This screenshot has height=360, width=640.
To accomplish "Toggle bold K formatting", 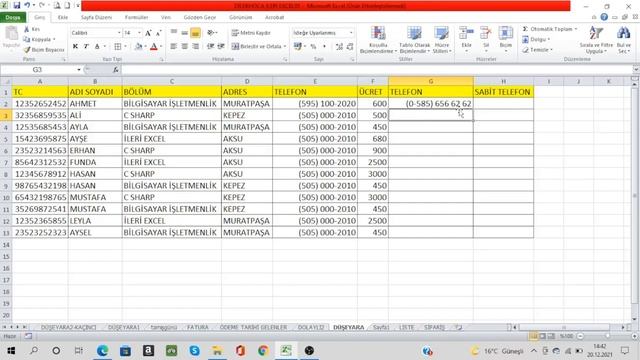I will point(76,47).
